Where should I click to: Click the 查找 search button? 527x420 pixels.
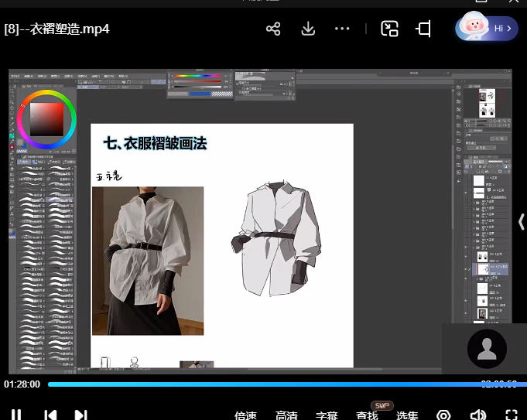pyautogui.click(x=367, y=415)
